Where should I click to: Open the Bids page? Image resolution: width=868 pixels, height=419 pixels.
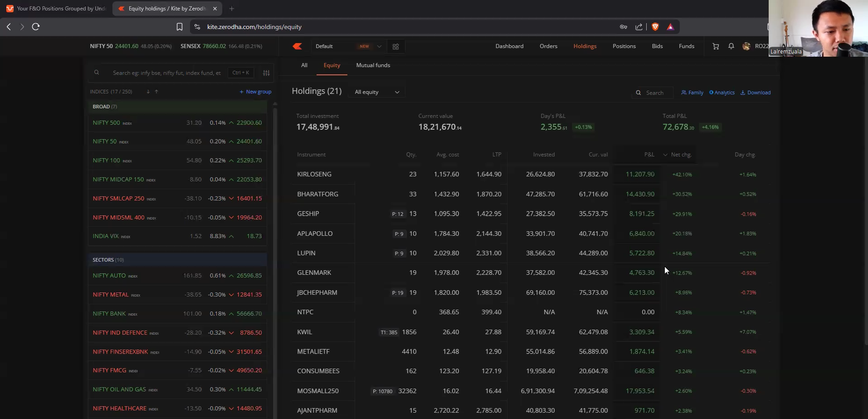pos(657,46)
